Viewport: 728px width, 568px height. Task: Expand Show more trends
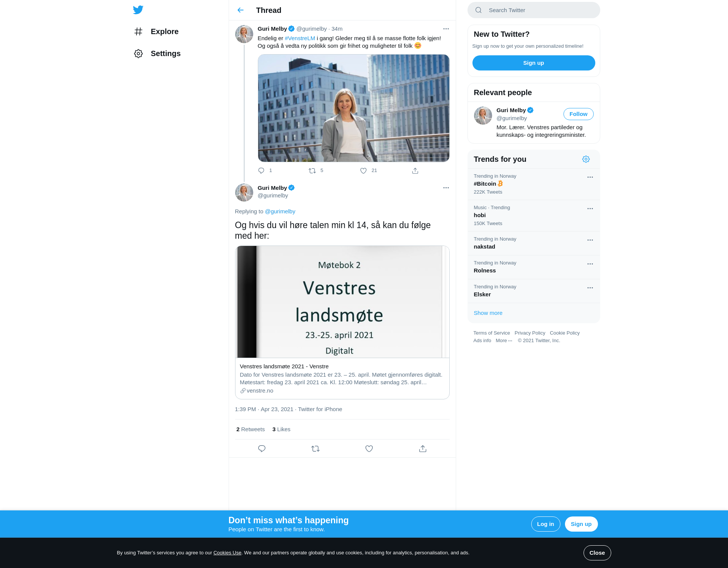(488, 313)
